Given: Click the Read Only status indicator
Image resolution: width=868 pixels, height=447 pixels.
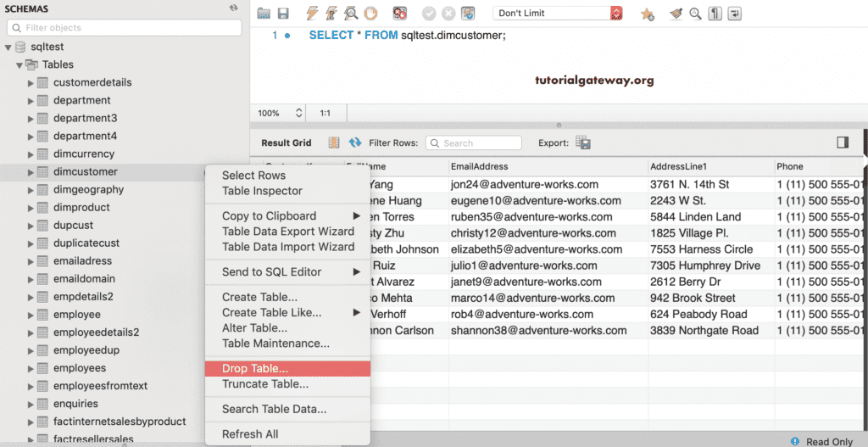Looking at the screenshot, I should (822, 441).
